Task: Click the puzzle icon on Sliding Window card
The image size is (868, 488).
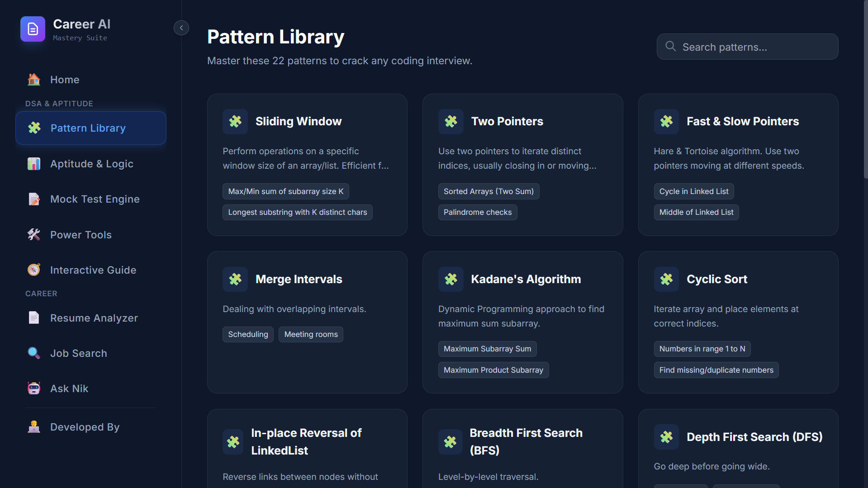Action: (x=235, y=121)
